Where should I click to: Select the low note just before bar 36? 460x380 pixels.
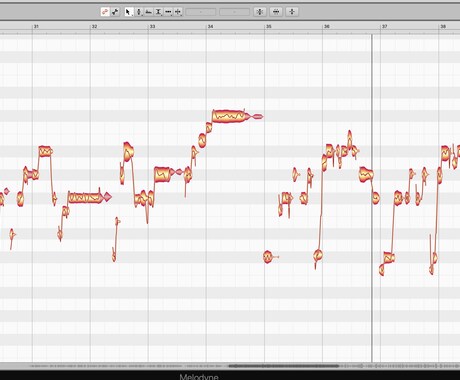tap(318, 256)
